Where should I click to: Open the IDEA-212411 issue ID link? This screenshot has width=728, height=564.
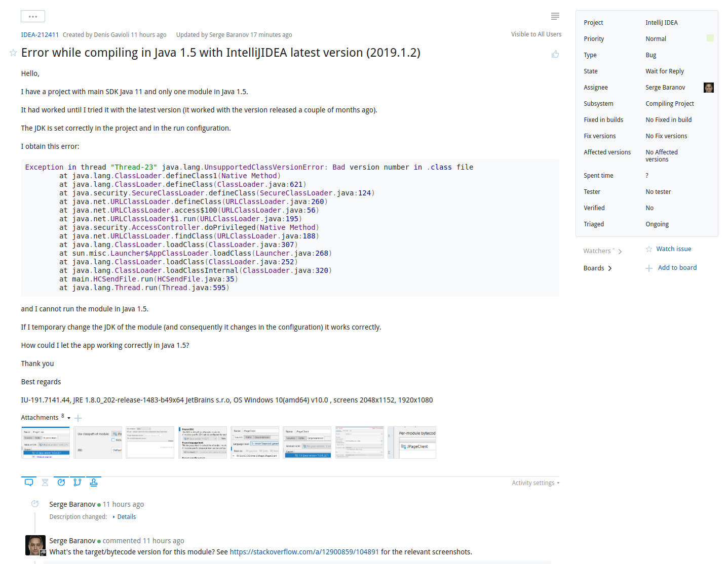click(x=40, y=35)
